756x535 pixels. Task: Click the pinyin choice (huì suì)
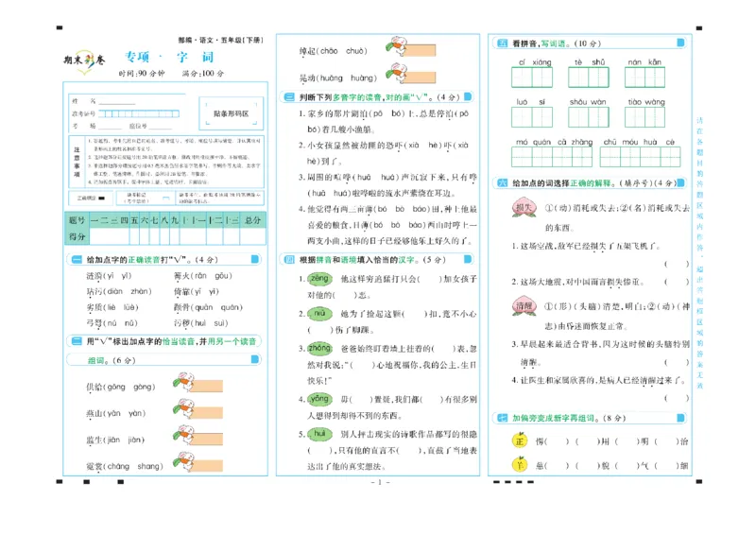209,323
